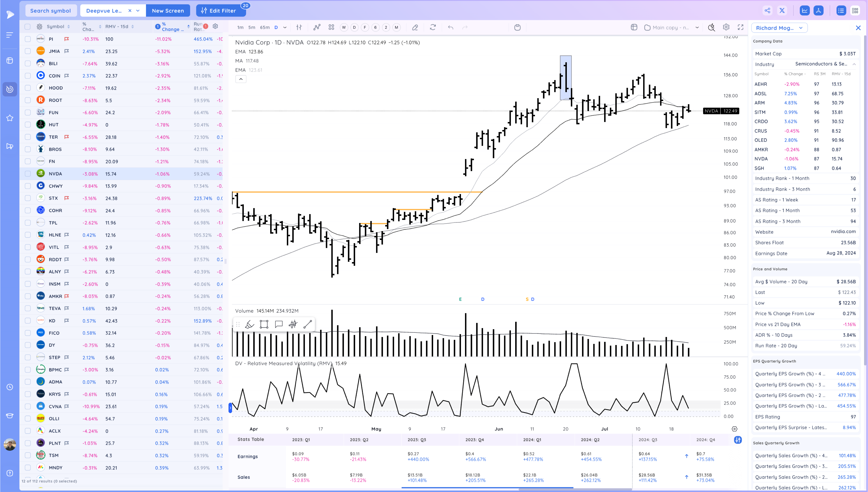This screenshot has width=868, height=492.
Task: Click the New Screen button
Action: pos(168,10)
